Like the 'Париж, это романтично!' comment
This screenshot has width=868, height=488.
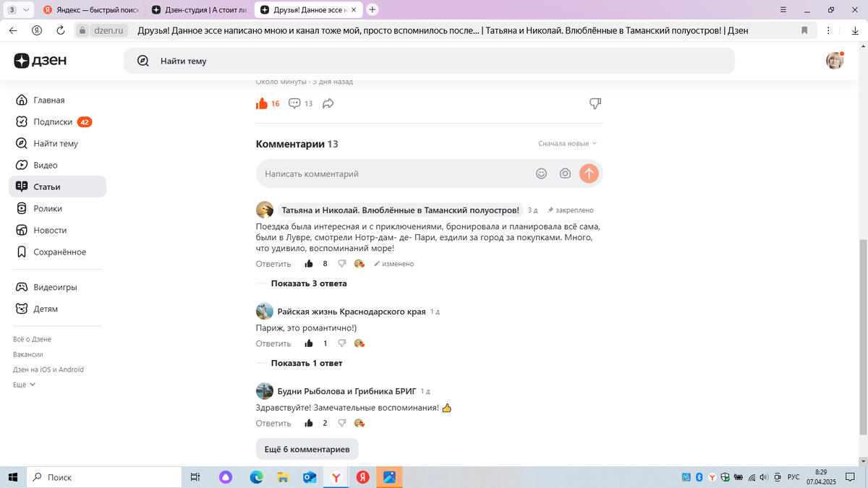[309, 343]
